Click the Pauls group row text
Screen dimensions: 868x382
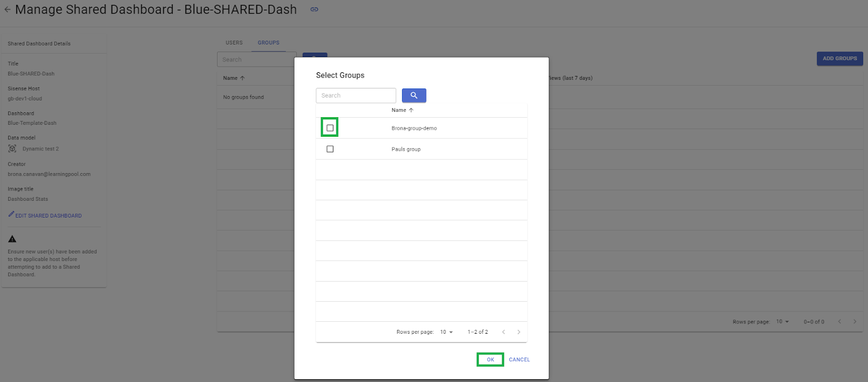pyautogui.click(x=406, y=149)
